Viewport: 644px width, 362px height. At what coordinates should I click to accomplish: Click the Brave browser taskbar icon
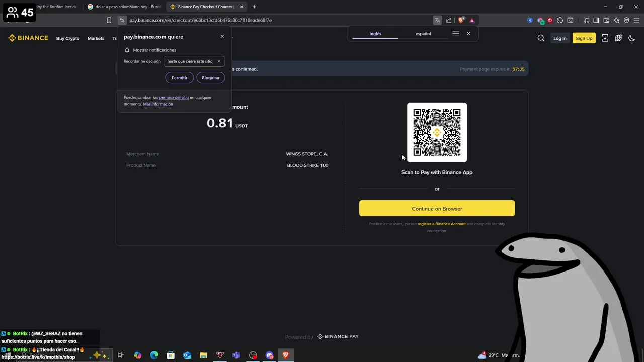[x=286, y=355]
